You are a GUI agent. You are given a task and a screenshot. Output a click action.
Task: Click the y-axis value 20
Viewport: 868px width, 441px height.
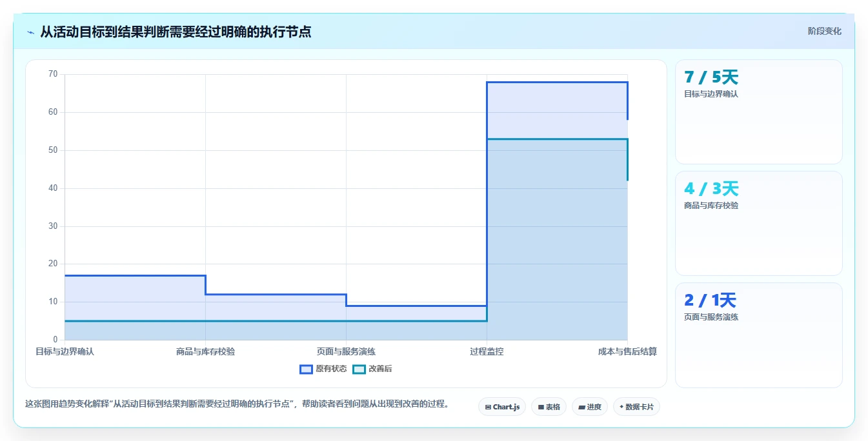click(53, 264)
